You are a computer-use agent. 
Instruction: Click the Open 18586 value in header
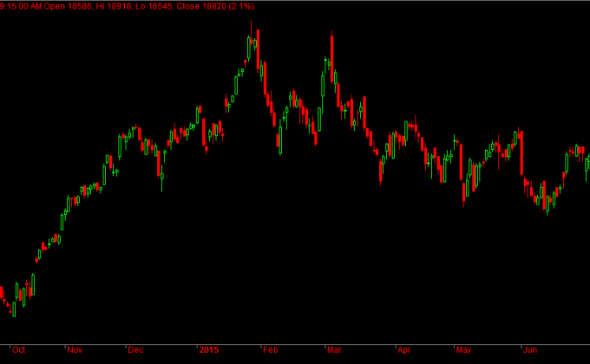[68, 6]
